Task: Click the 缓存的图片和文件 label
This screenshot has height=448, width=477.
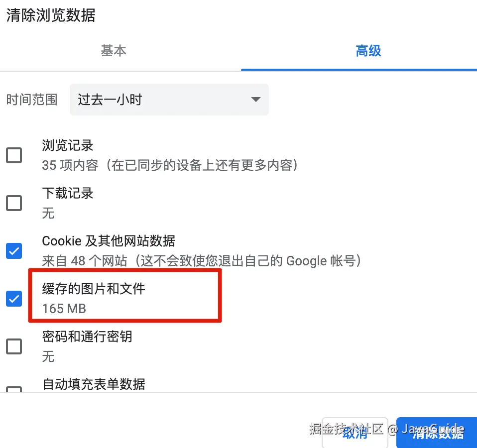Action: click(94, 288)
